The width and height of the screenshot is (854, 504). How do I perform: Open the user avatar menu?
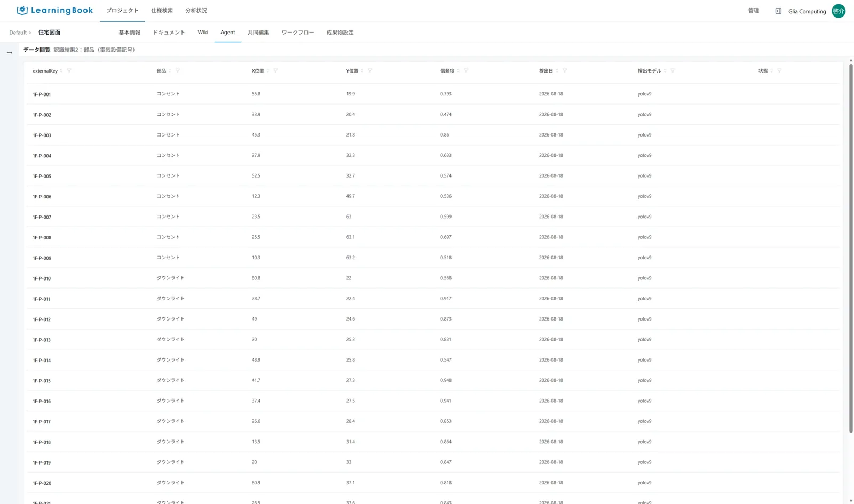tap(839, 11)
